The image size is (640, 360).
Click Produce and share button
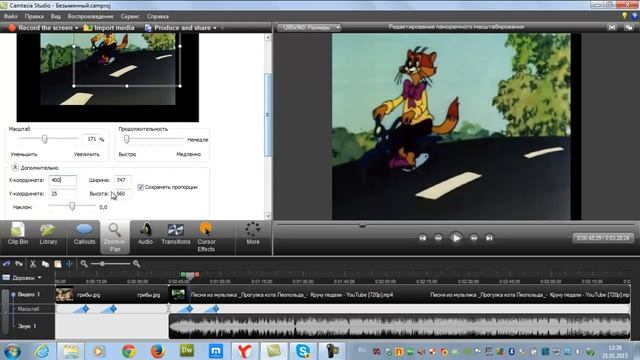coord(178,28)
